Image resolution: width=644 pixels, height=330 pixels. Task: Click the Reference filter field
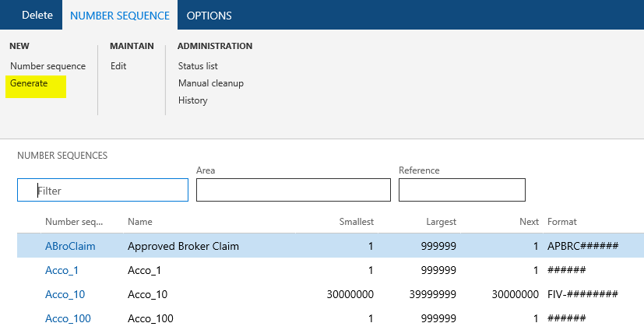click(x=462, y=190)
